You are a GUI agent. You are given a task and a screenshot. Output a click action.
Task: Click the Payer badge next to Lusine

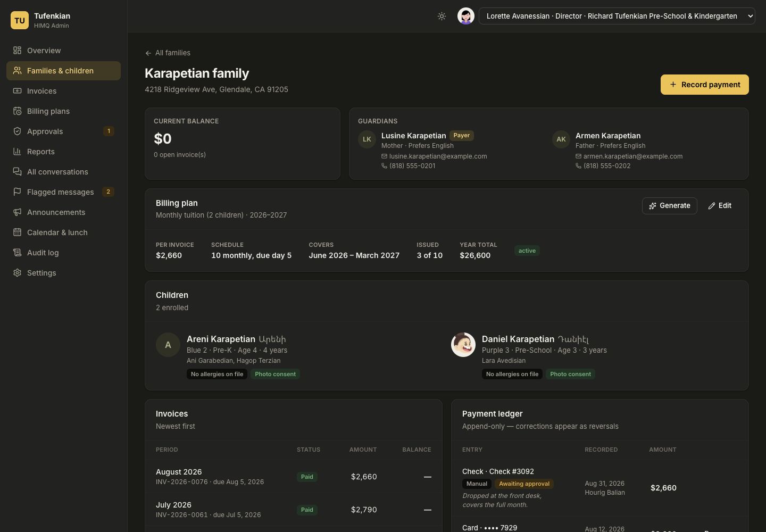coord(462,136)
